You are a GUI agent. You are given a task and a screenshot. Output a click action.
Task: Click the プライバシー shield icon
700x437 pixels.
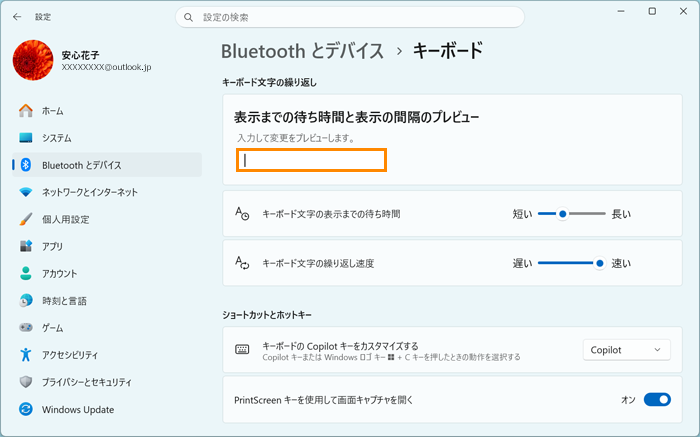[26, 382]
